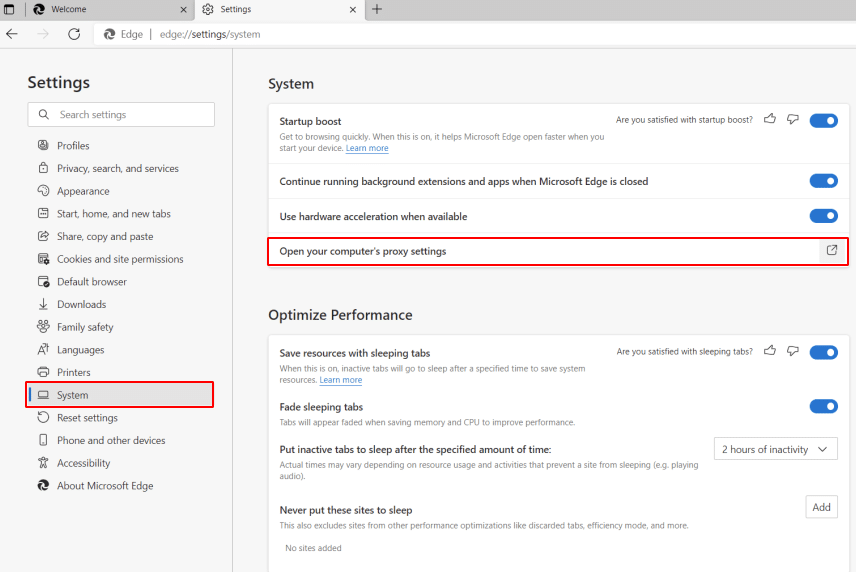856x572 pixels.
Task: Open Cookies and site permissions settings
Action: click(x=120, y=259)
